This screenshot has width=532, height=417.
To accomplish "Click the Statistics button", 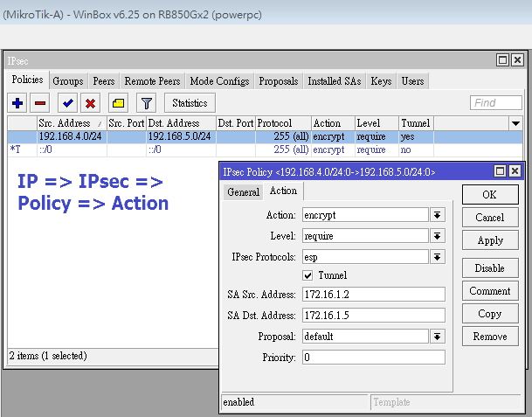I will click(190, 103).
